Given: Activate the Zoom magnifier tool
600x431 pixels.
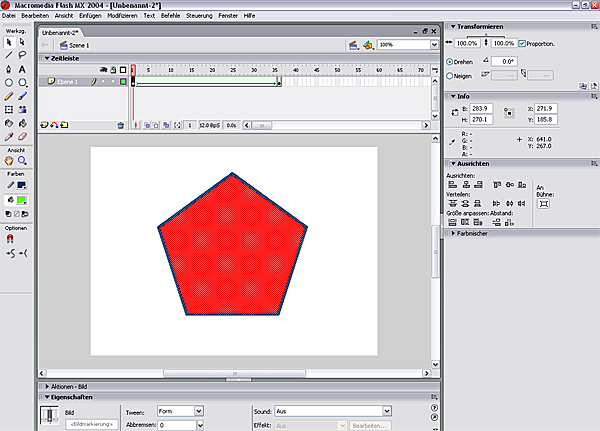Looking at the screenshot, I should pyautogui.click(x=22, y=160).
